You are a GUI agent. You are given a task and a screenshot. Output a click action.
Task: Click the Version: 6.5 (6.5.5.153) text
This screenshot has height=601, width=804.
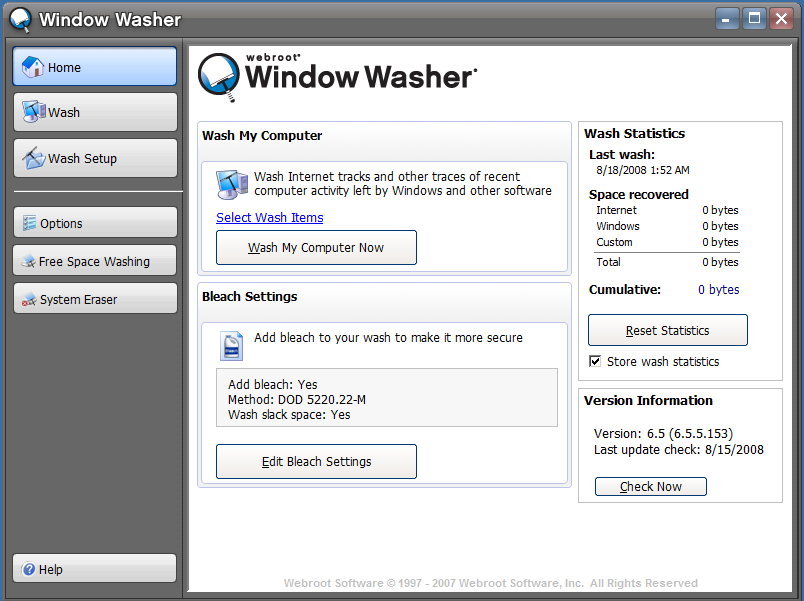pos(664,434)
